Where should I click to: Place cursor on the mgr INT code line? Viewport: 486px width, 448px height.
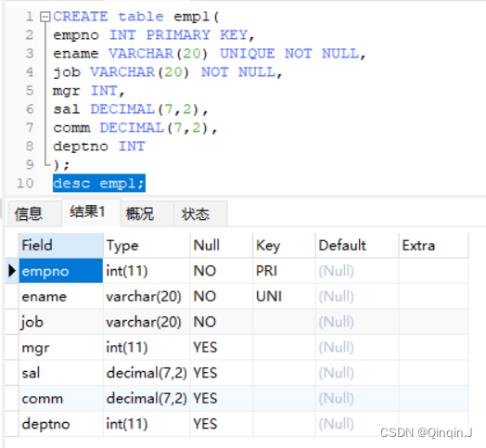tap(89, 91)
